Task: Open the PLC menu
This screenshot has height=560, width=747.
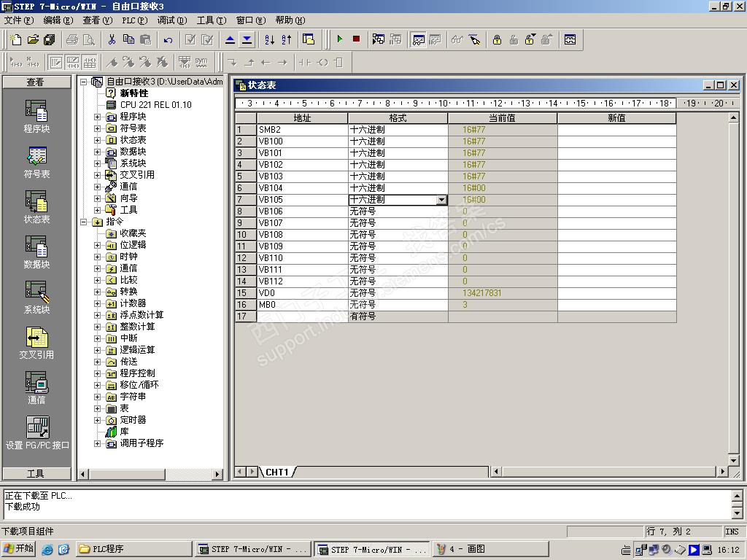Action: click(134, 20)
